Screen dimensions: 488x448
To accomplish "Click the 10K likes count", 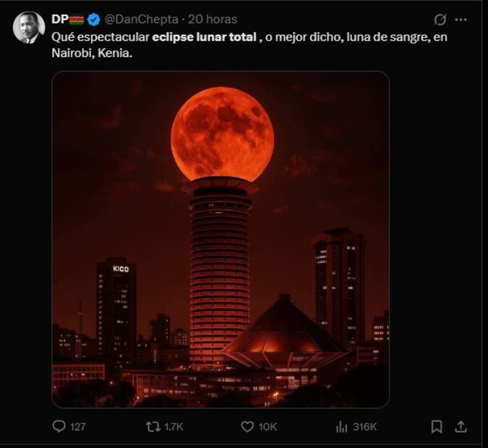I will 267,427.
